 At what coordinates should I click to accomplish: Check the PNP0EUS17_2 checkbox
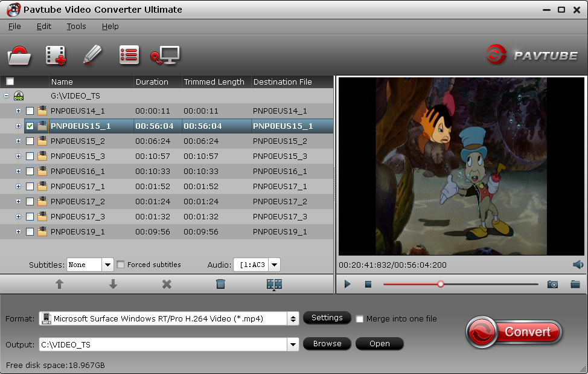(x=30, y=201)
